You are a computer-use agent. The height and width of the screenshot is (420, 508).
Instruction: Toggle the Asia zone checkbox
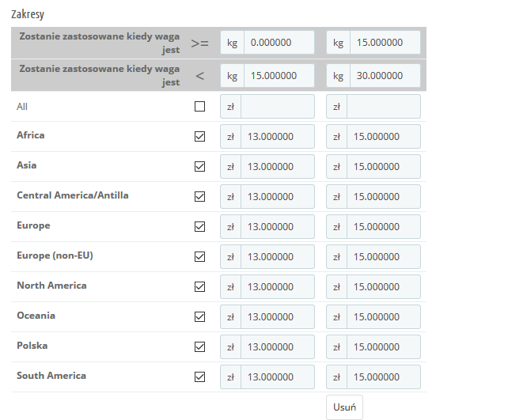pyautogui.click(x=199, y=167)
